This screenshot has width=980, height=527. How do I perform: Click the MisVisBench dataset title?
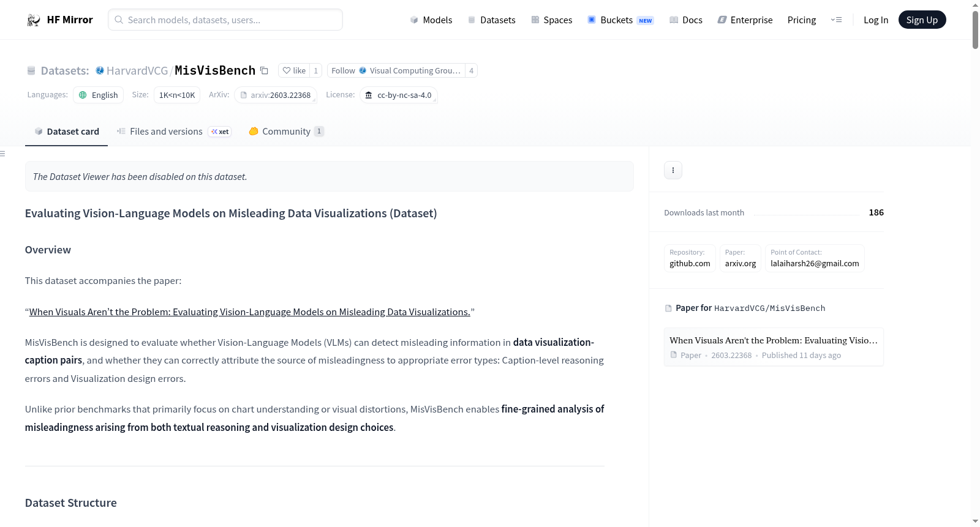pyautogui.click(x=215, y=70)
